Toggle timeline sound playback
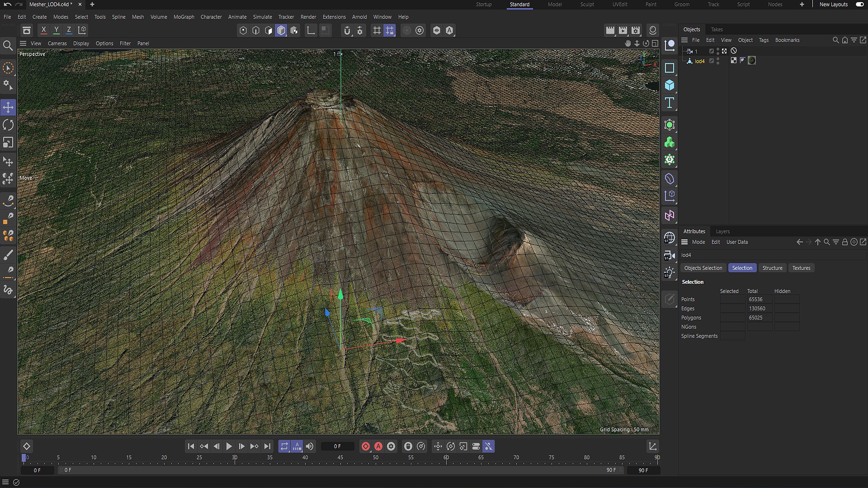 [310, 446]
